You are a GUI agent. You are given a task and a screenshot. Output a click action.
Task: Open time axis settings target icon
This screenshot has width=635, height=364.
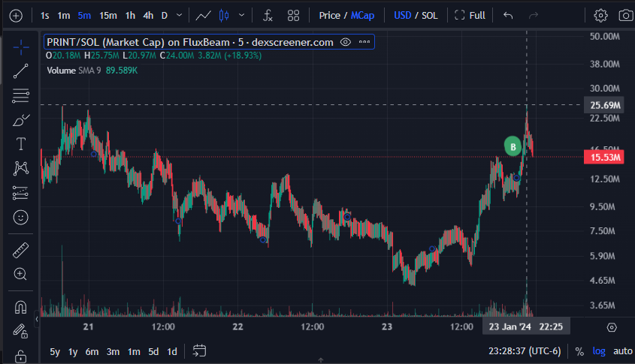pos(612,327)
